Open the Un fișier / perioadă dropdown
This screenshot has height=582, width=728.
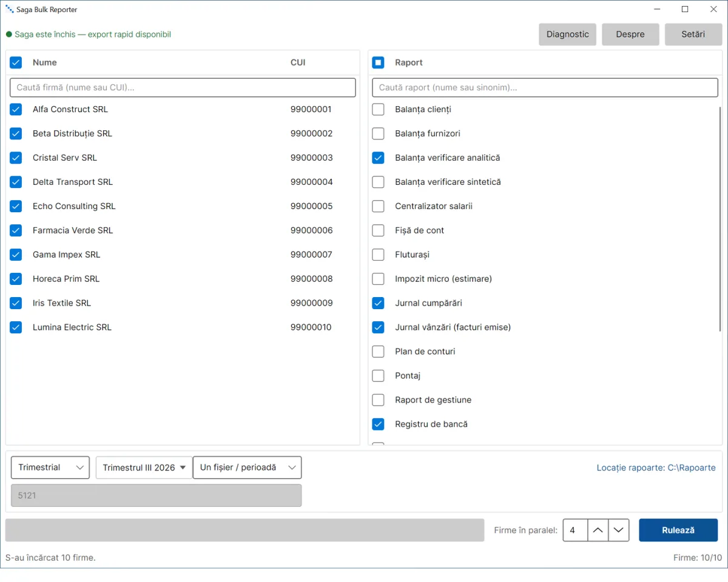[247, 467]
